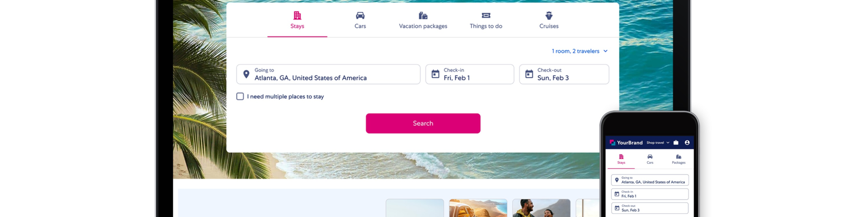868x217 pixels.
Task: Click the Cars vehicle icon
Action: click(360, 15)
